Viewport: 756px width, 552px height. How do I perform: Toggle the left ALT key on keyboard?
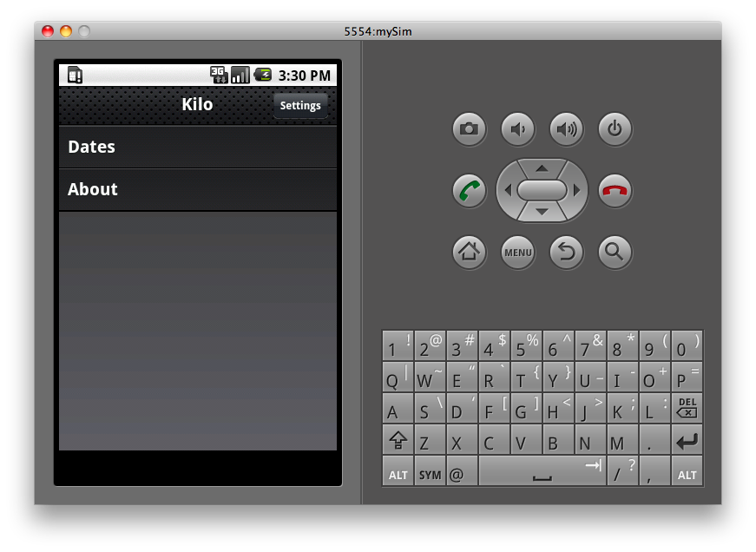coord(398,471)
